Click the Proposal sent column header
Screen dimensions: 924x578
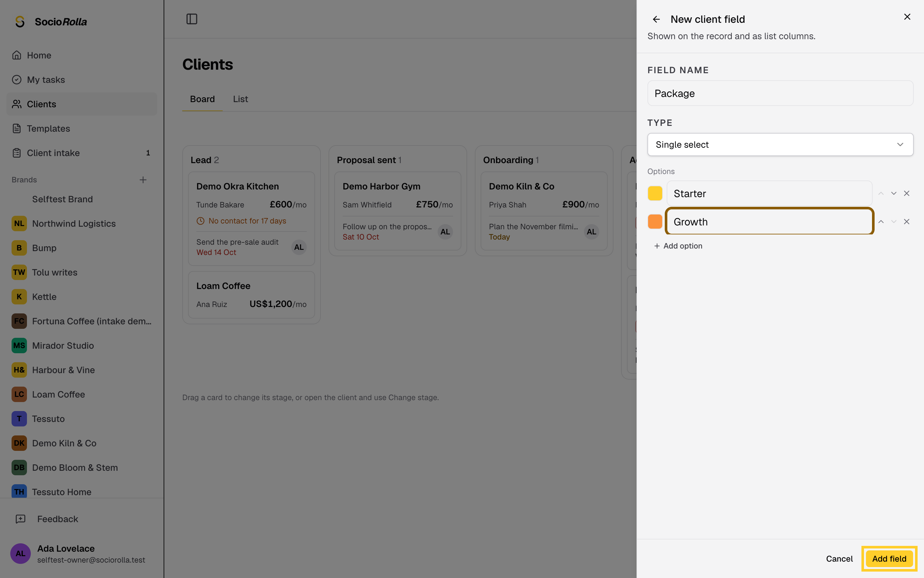click(369, 160)
